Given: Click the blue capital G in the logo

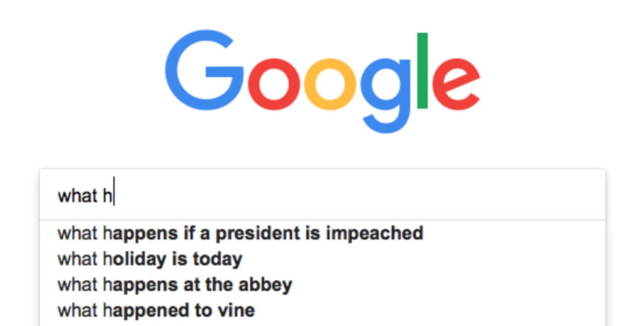Looking at the screenshot, I should [x=204, y=70].
